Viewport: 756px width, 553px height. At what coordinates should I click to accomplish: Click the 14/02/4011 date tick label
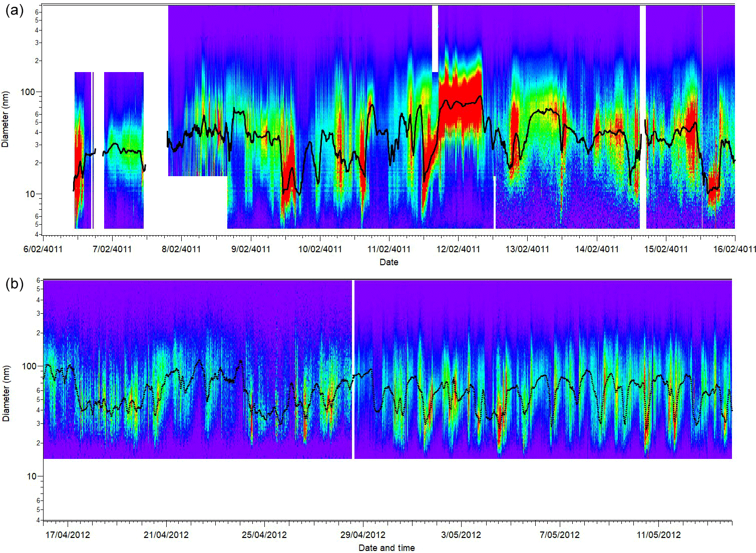pos(596,249)
